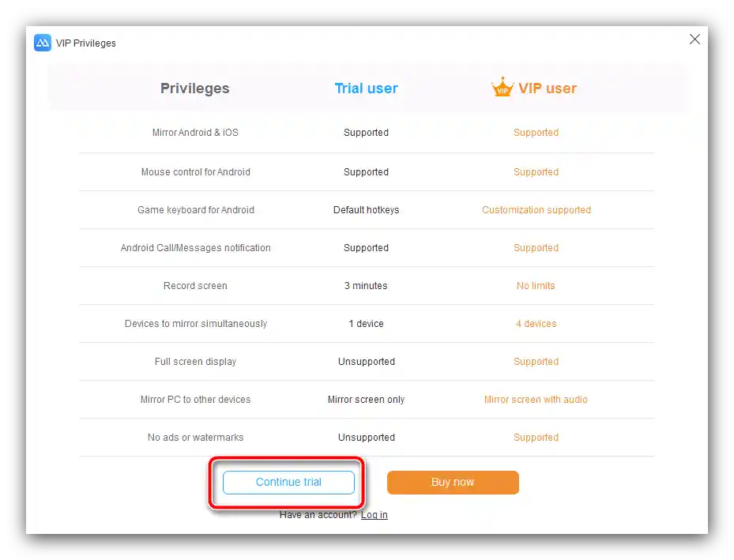The height and width of the screenshot is (560, 734).
Task: Click Unsupported in No ads row
Action: [x=367, y=437]
